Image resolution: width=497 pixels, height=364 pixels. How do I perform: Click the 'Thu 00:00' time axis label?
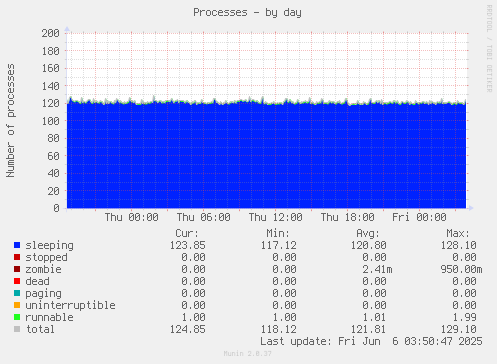[x=132, y=217]
